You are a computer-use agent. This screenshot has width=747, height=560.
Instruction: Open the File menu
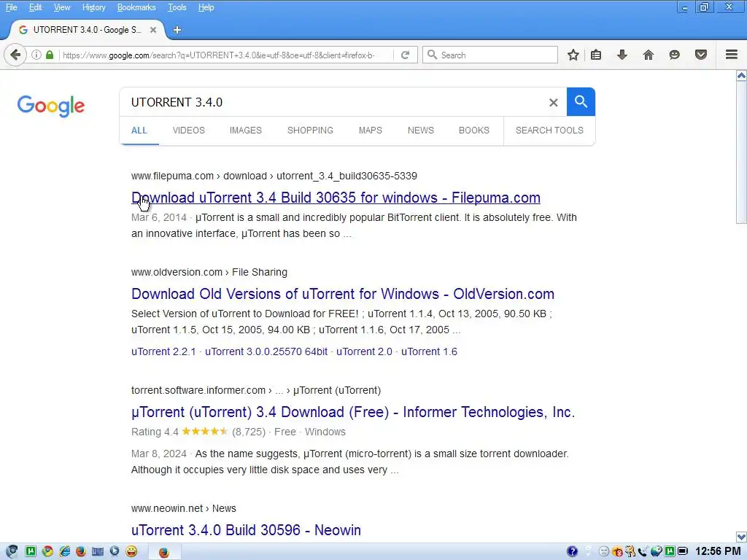pos(12,7)
